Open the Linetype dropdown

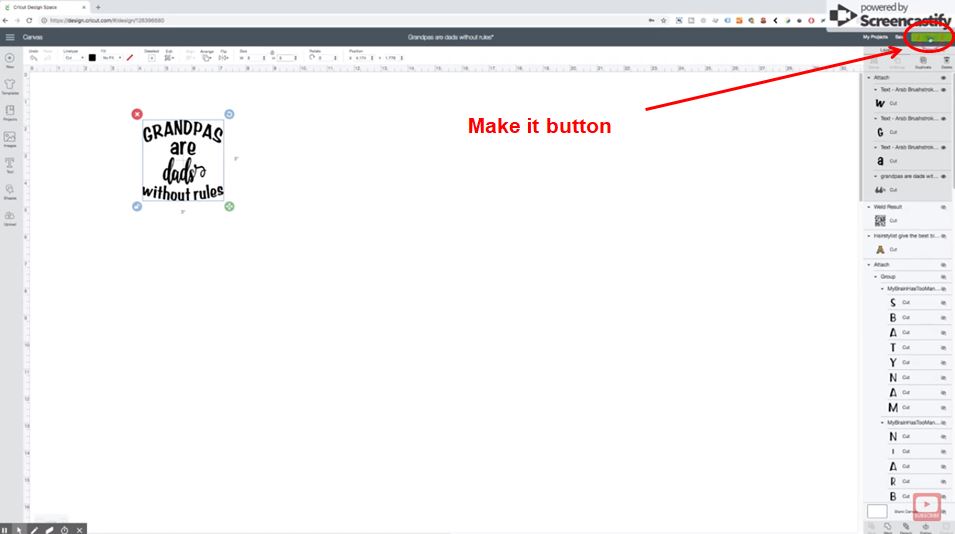point(74,58)
